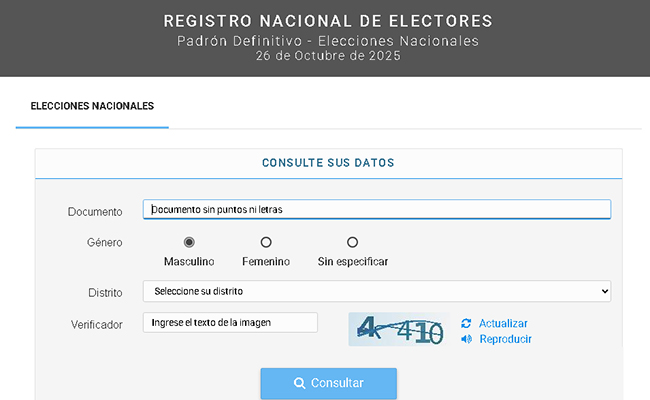Select the Sin especificar radio button
The height and width of the screenshot is (400, 650).
point(352,242)
